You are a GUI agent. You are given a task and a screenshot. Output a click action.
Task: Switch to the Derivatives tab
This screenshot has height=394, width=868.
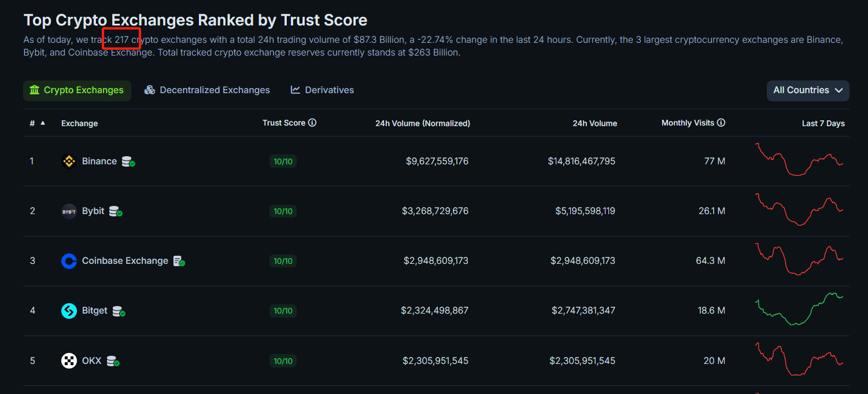coord(322,90)
